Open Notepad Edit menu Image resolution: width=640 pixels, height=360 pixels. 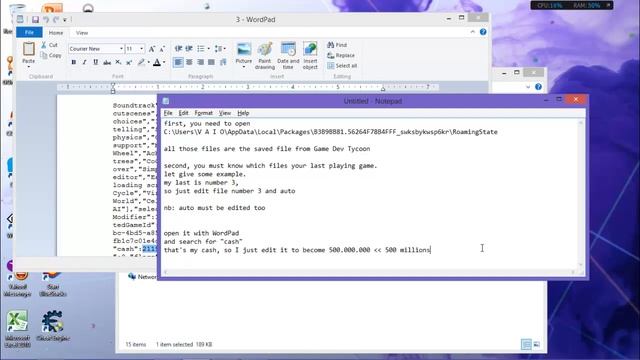click(x=184, y=113)
